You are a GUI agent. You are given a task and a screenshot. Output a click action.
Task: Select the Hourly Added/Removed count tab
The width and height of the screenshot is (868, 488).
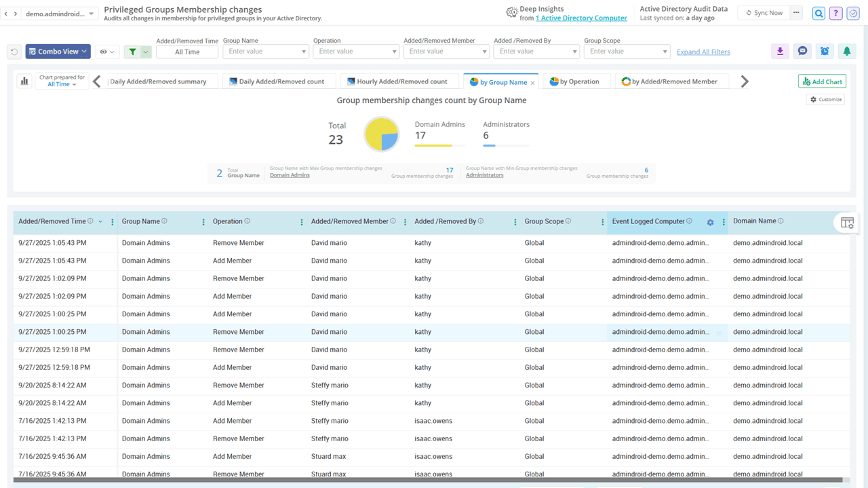(x=397, y=81)
